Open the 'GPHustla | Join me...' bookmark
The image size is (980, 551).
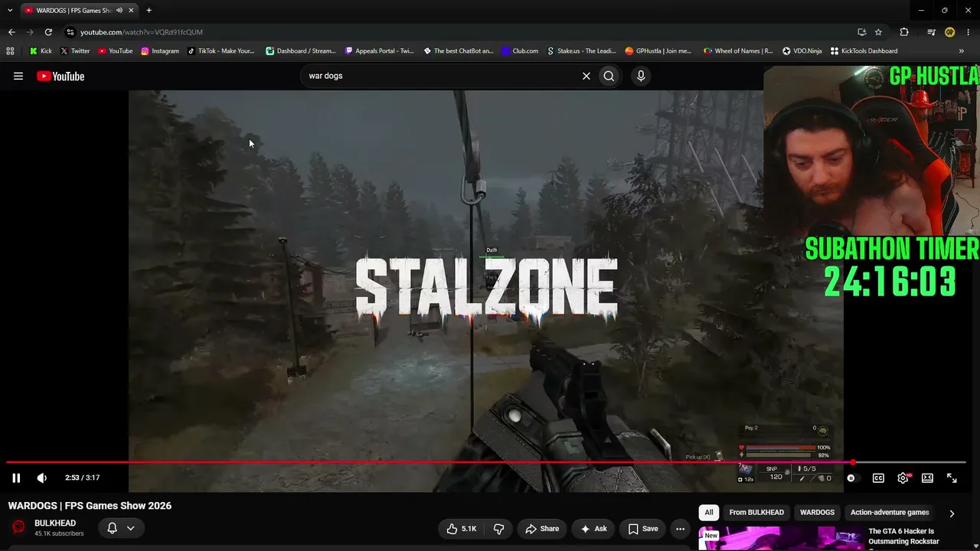tap(658, 51)
